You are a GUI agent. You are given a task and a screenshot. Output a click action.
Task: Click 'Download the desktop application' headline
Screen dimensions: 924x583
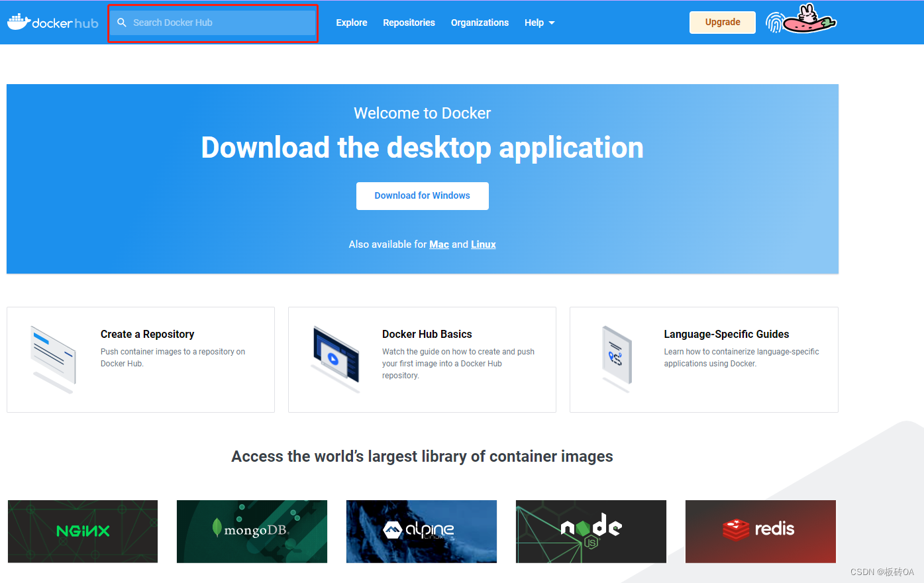point(423,148)
